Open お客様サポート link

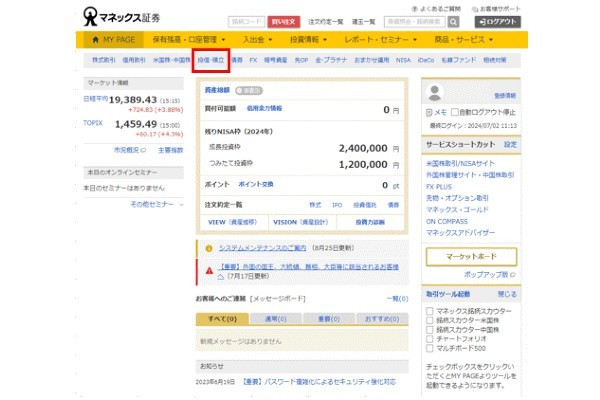click(x=496, y=9)
